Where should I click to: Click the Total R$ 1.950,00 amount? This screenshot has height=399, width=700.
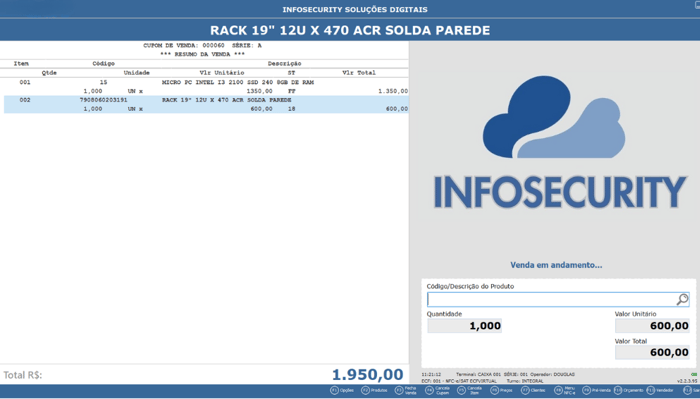(367, 374)
